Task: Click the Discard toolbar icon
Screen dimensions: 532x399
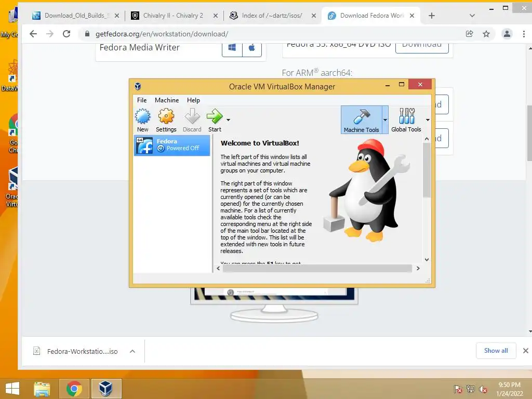Action: tap(192, 120)
